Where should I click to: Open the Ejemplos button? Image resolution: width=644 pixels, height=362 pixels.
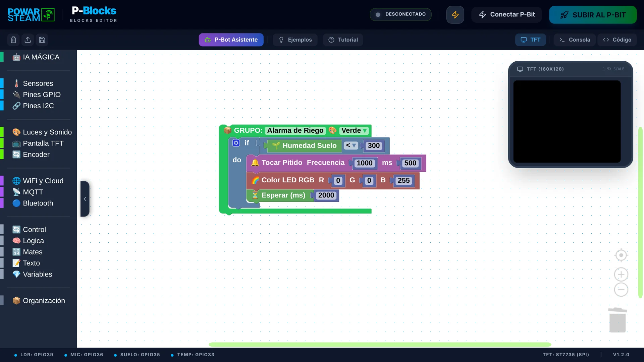295,40
